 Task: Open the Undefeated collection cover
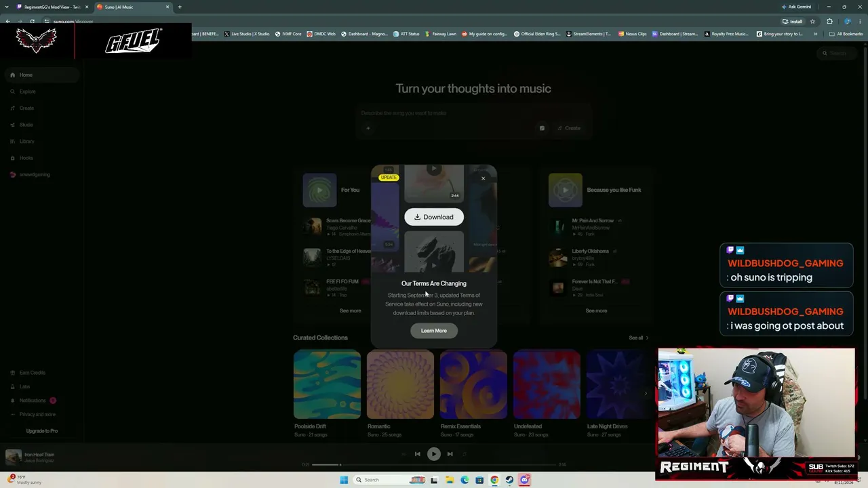(547, 384)
